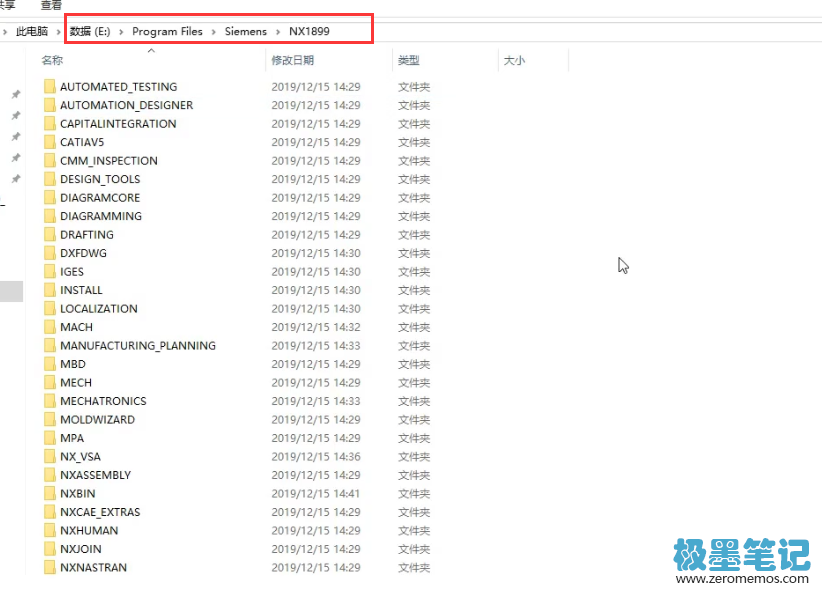The width and height of the screenshot is (822, 591).
Task: Select the MBD folder icon
Action: (x=50, y=364)
